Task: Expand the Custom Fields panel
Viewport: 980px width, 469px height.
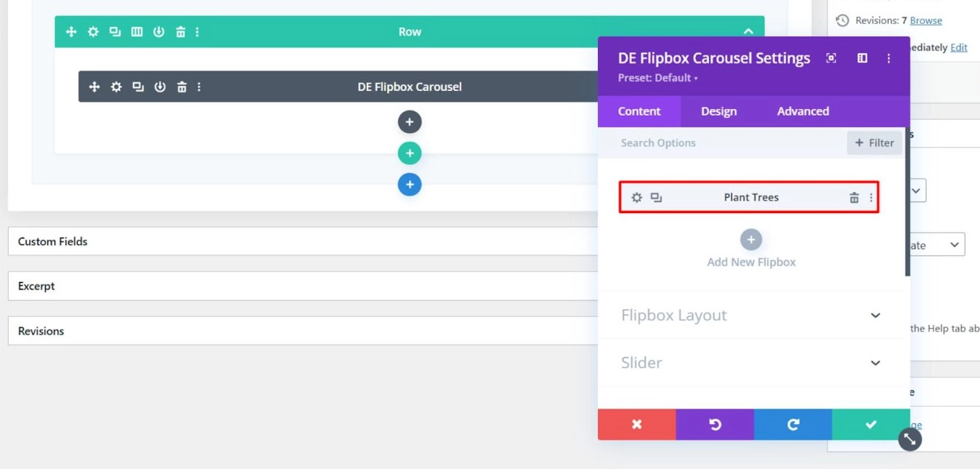Action: point(303,241)
